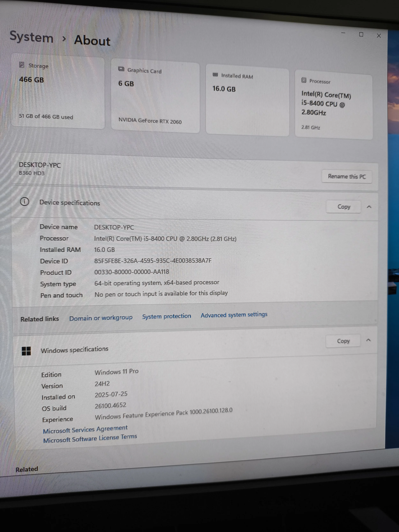Maximize the Settings window
399x532 pixels.
tap(361, 34)
